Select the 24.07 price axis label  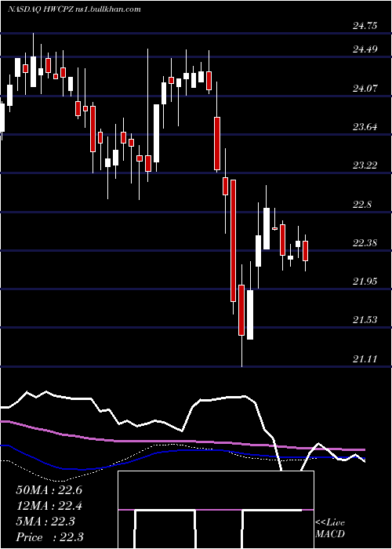tap(365, 89)
